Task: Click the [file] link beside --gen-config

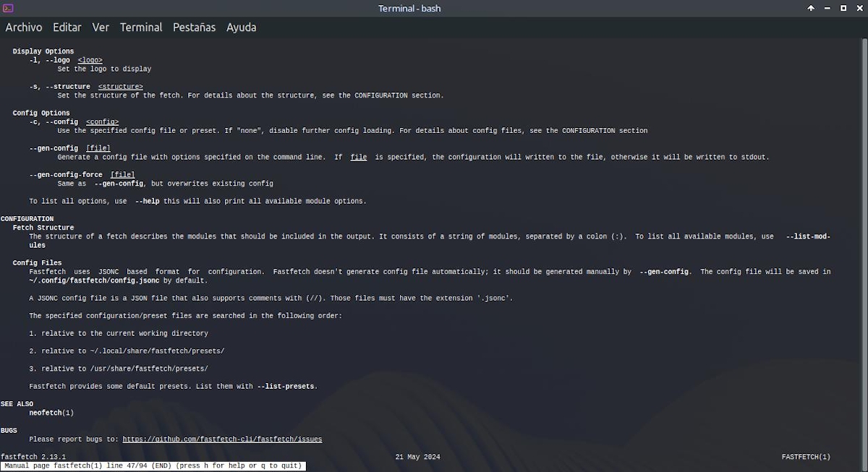Action: pos(98,147)
